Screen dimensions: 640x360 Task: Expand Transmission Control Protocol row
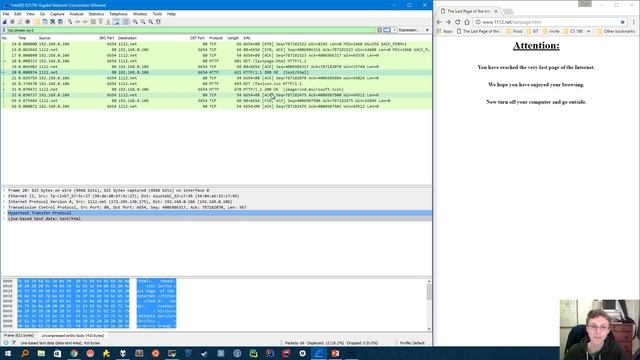click(x=4, y=208)
